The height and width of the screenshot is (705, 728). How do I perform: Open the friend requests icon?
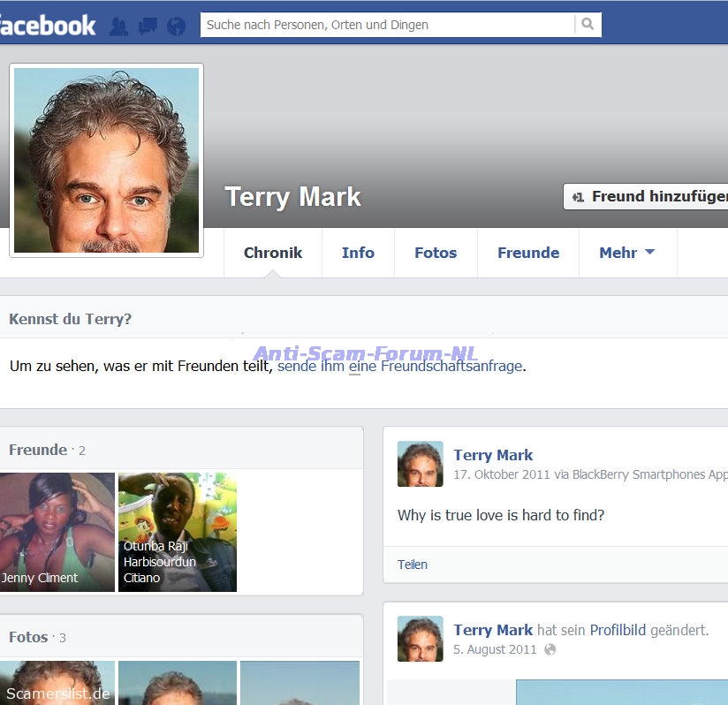118,27
